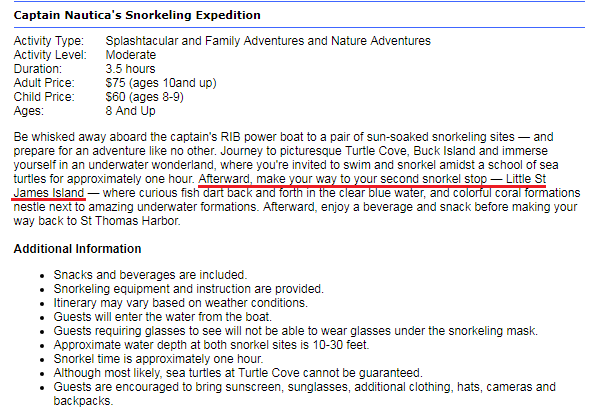Click the 3.5 hours duration value

point(129,69)
